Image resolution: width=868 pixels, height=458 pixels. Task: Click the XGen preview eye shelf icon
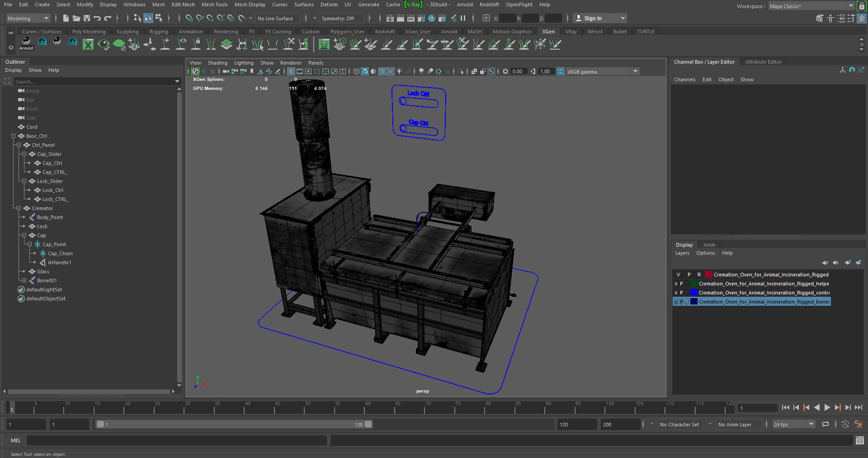click(x=104, y=44)
